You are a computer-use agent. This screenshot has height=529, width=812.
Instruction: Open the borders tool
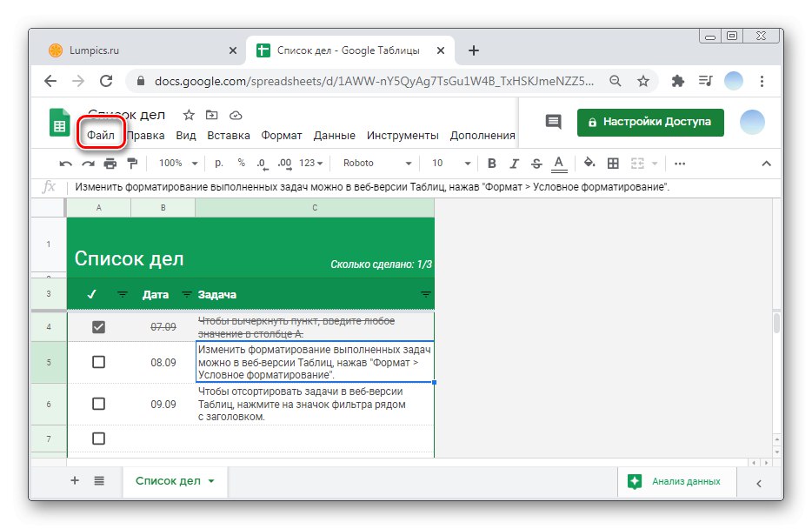(613, 164)
